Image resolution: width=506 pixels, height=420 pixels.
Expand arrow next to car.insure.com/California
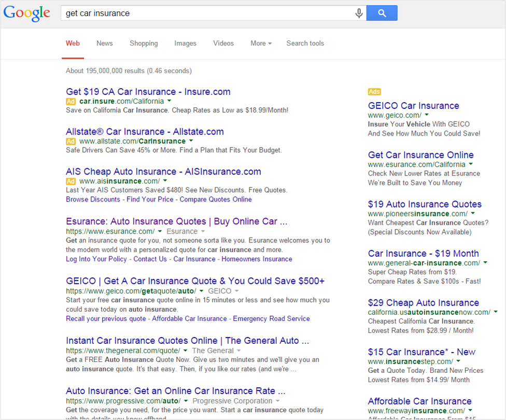coord(169,101)
